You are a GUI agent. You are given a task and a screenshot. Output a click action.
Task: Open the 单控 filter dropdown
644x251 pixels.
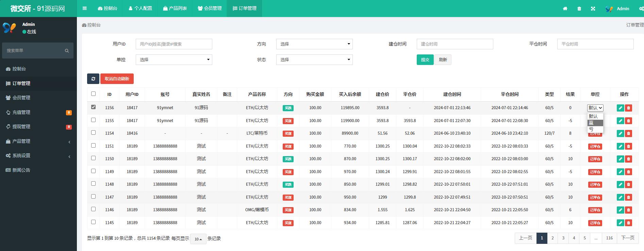click(x=174, y=60)
